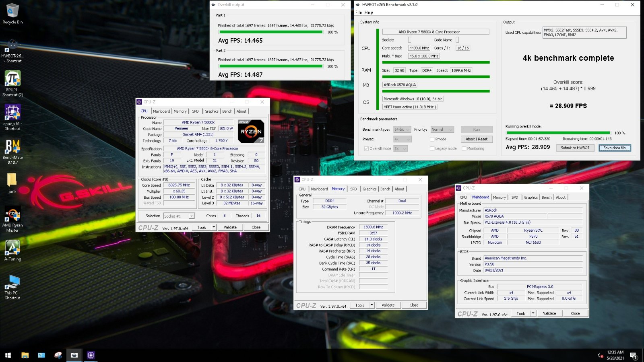
Task: Click the DRAM Frequency 1899.6 MHz value
Action: [374, 227]
